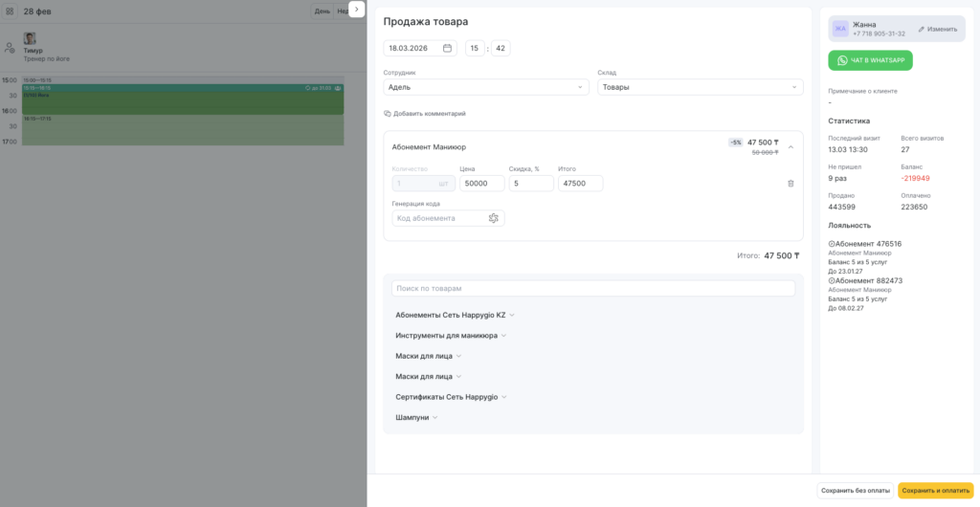Screen dimensions: 980x507
Task: Click the generate code icon in Код абонемента
Action: pyautogui.click(x=494, y=218)
